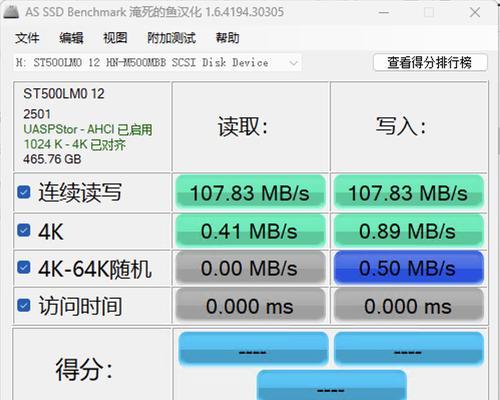Maximize the AS SSD Benchmark window

(429, 13)
